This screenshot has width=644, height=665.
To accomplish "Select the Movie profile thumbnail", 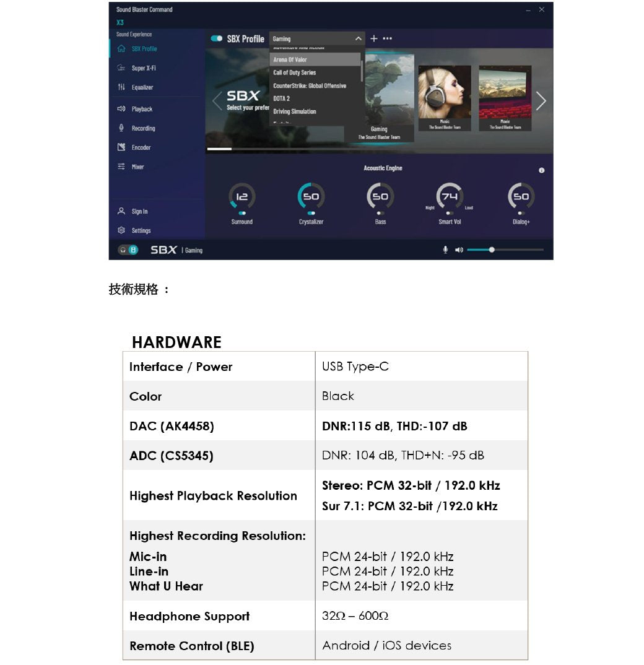I will click(x=505, y=98).
